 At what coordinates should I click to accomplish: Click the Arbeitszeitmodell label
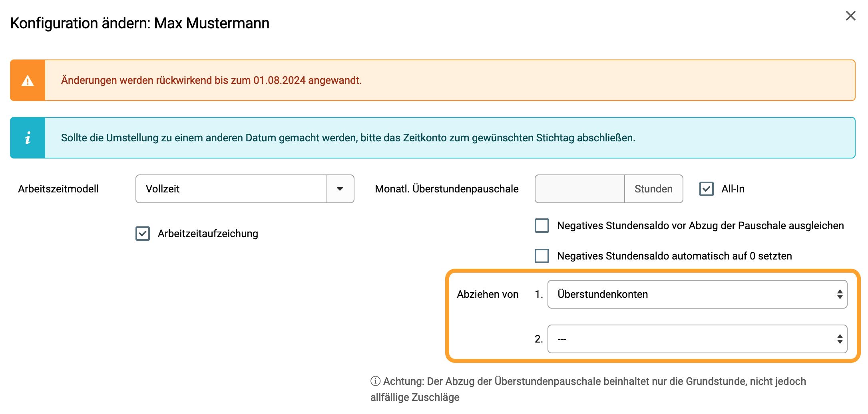pos(58,189)
